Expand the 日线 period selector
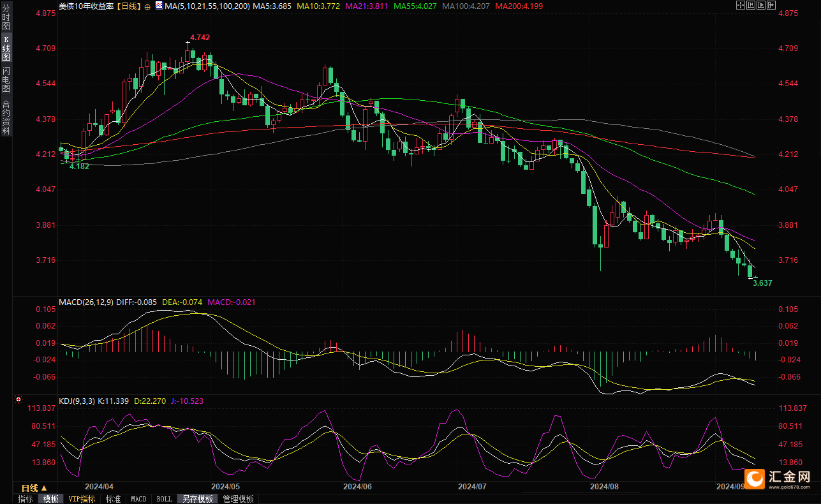 pos(34,488)
